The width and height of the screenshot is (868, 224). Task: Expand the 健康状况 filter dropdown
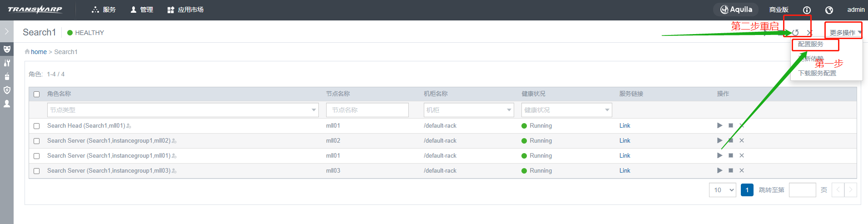[566, 110]
